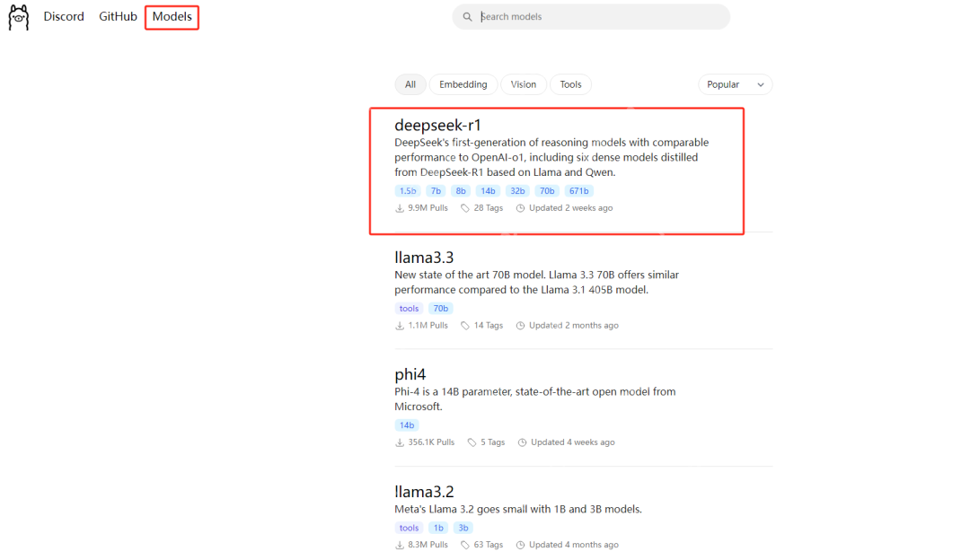Click the '63 Tags' count

pos(489,545)
